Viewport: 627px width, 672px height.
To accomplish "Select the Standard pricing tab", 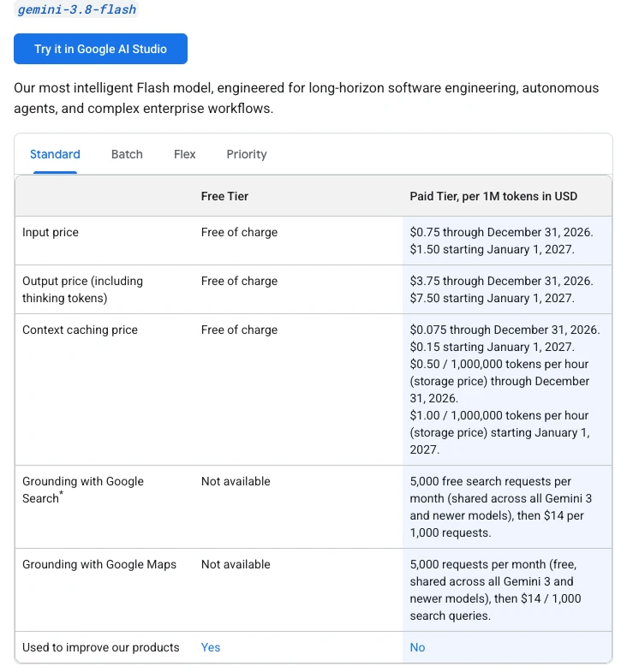I will pos(55,154).
